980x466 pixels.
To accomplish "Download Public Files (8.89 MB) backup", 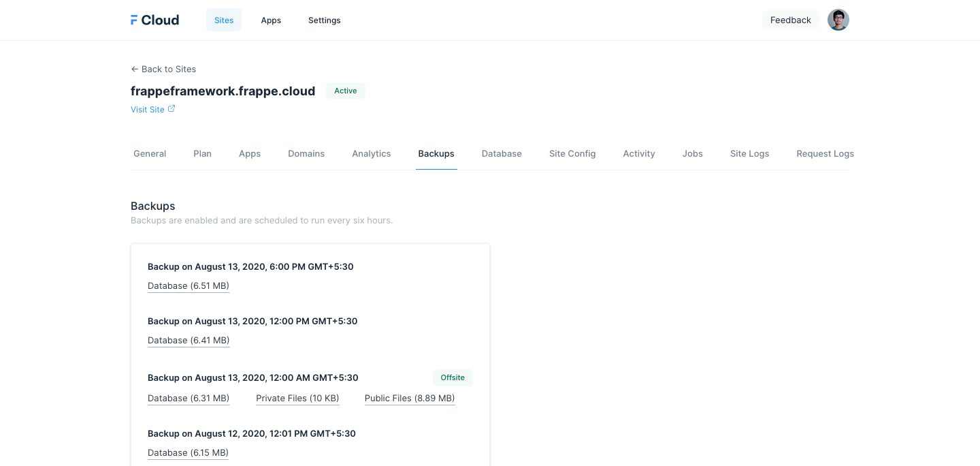I will point(410,399).
